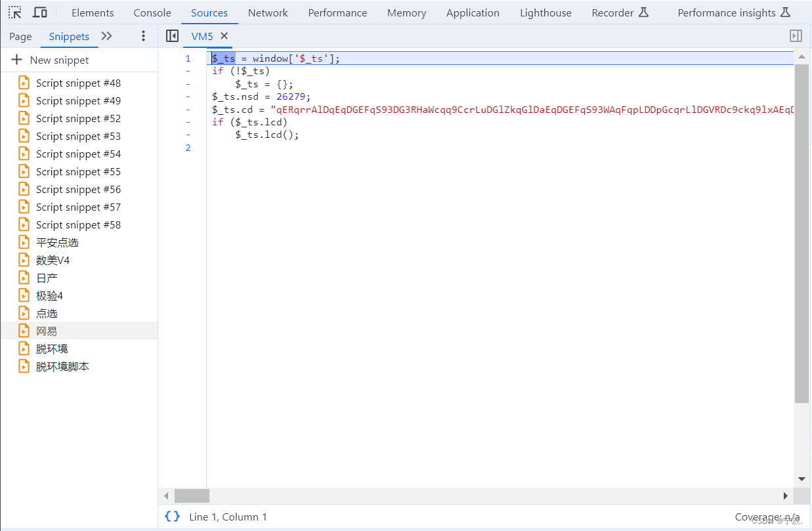The image size is (812, 531).
Task: Open Script snippet #56
Action: point(78,189)
